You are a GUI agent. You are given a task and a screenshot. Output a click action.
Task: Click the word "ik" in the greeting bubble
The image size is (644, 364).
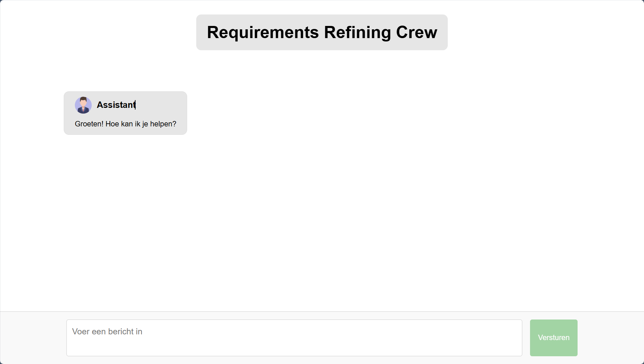138,124
